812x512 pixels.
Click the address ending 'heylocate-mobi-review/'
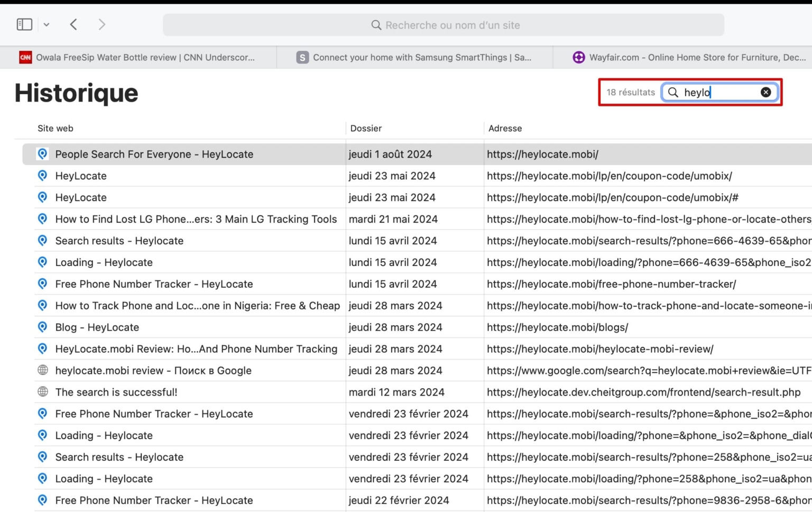point(600,349)
